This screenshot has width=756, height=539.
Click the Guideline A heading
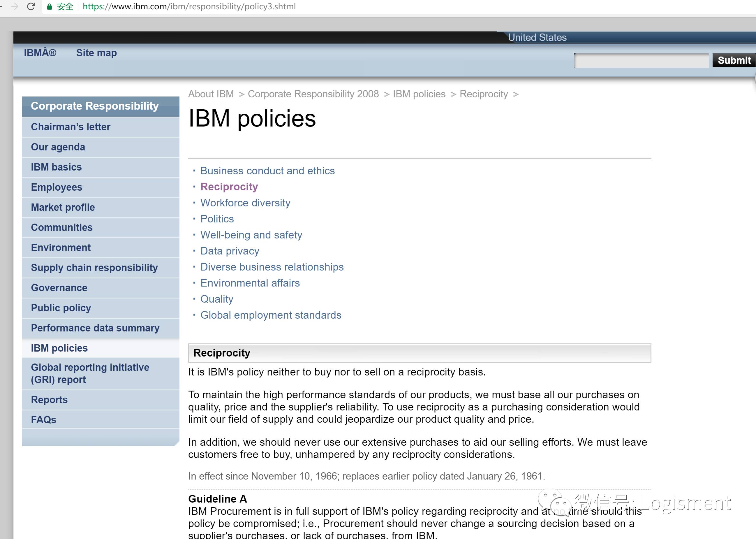(x=217, y=499)
